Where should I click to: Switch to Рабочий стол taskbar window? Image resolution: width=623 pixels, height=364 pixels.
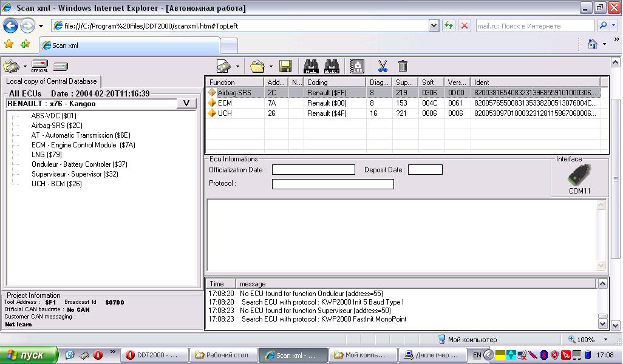coord(223,355)
